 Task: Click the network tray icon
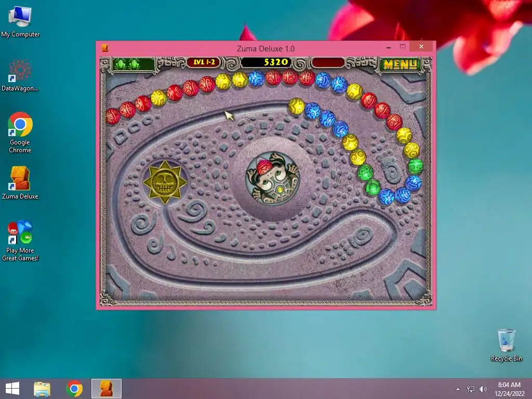click(x=471, y=389)
